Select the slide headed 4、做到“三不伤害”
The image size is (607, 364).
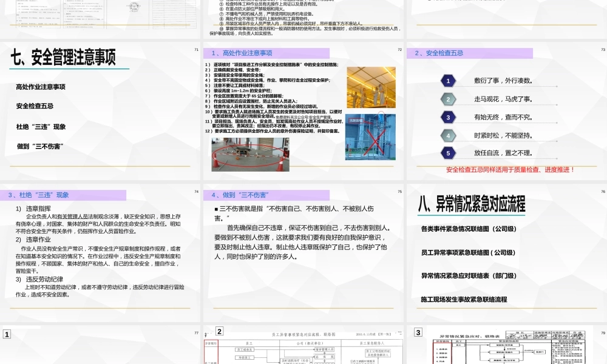[303, 253]
